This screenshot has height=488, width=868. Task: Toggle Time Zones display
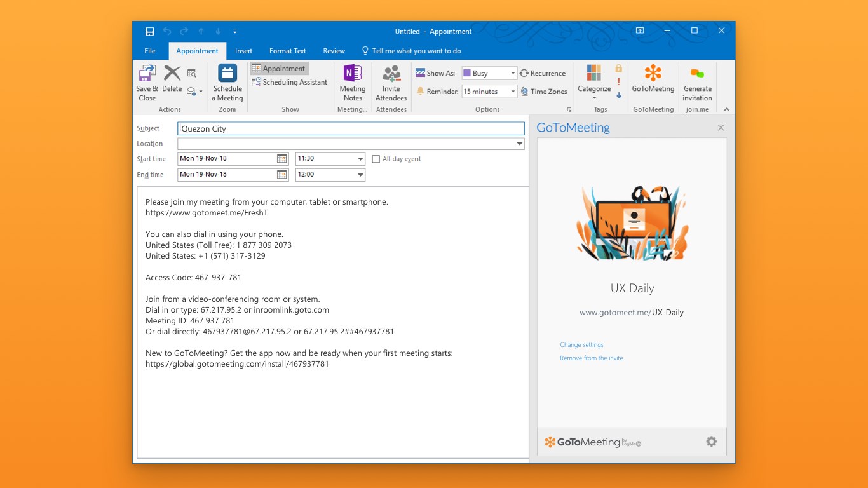544,91
